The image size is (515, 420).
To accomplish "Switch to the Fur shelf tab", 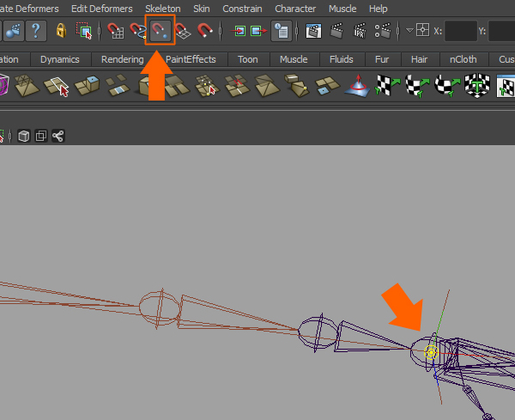I will [x=382, y=59].
